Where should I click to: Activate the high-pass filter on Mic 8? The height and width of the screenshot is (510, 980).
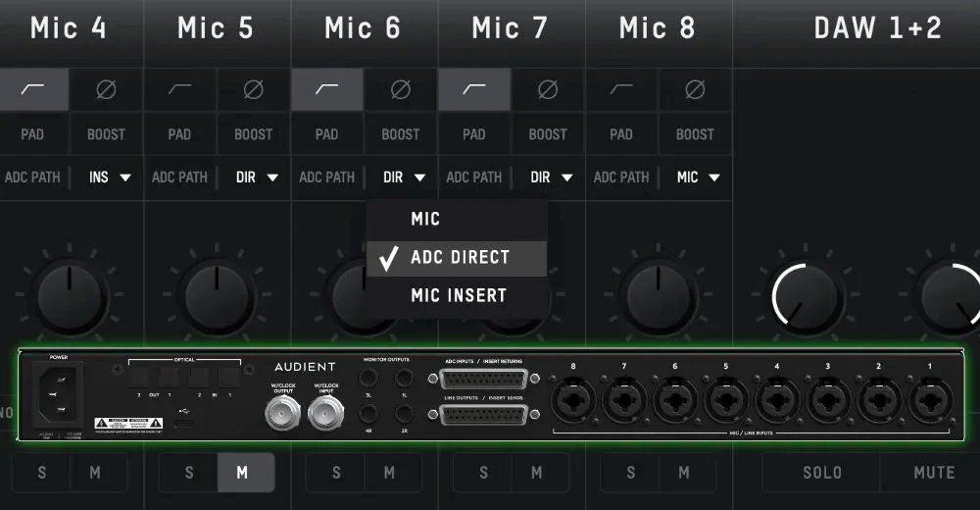621,89
